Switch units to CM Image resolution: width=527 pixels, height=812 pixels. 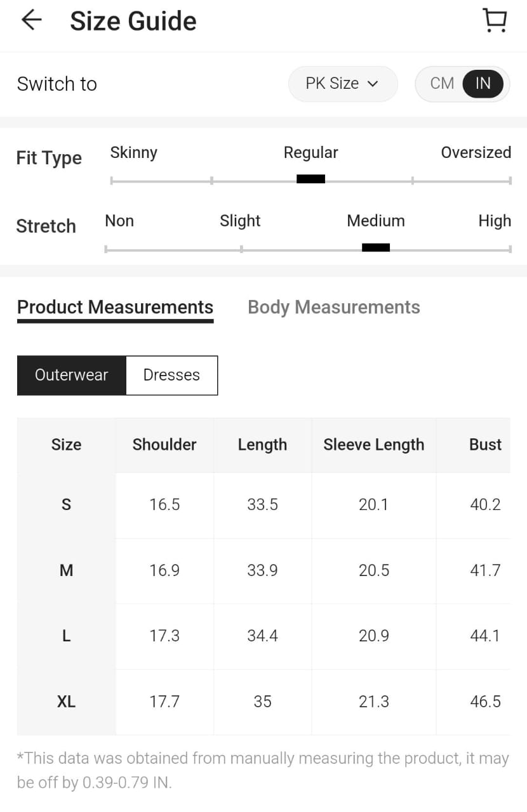point(442,84)
